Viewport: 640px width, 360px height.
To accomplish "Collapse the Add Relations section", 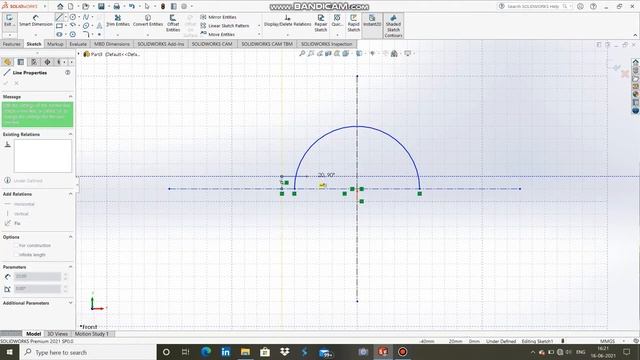I will [x=70, y=194].
